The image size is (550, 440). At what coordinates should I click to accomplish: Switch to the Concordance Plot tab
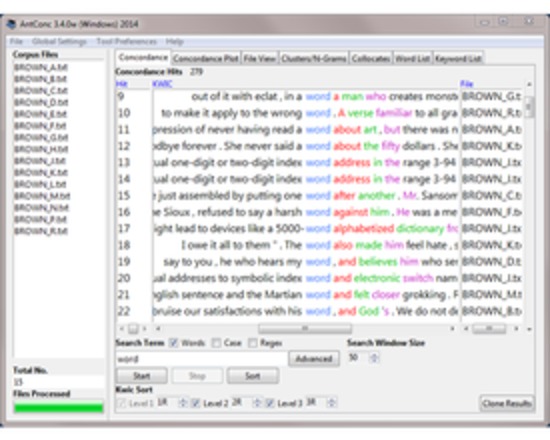pos(206,58)
